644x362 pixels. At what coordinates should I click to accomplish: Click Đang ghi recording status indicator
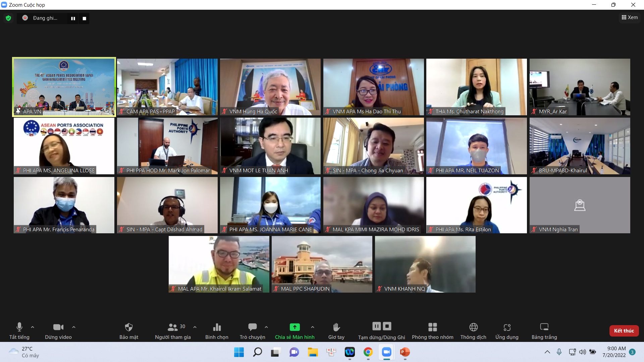(40, 18)
